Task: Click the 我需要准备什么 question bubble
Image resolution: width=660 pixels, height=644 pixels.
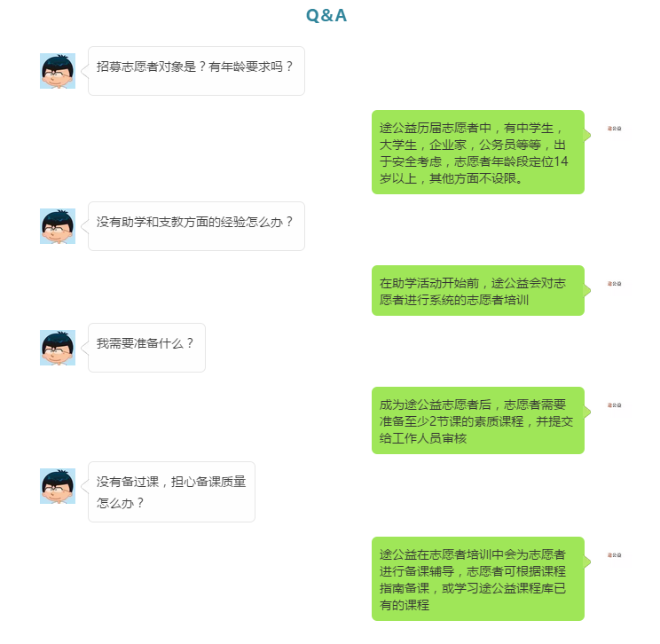Action: 146,348
